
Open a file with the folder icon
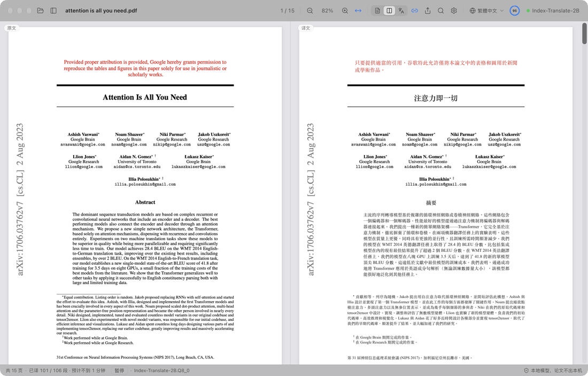click(40, 11)
